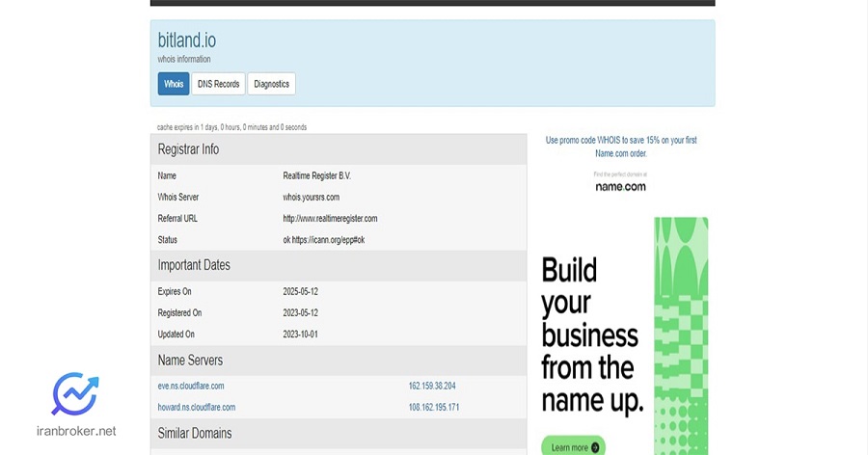
Task: Click the Whois Server label
Action: click(178, 197)
